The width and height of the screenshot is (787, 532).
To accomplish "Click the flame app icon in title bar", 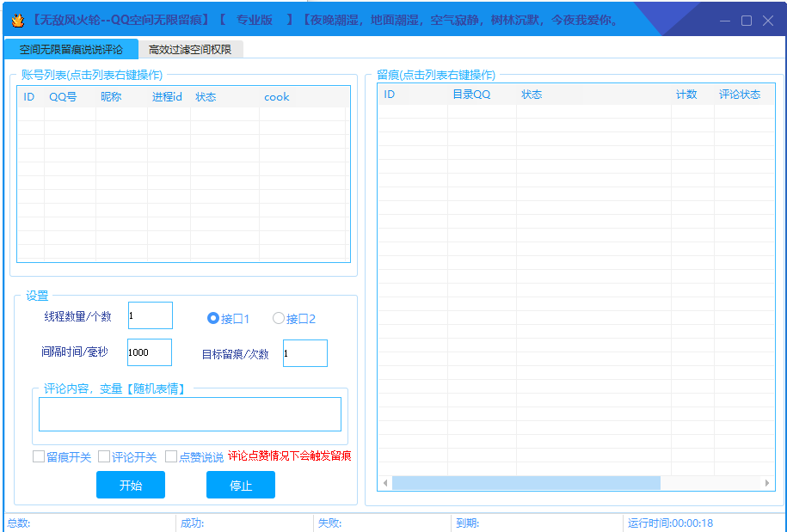I will click(16, 20).
